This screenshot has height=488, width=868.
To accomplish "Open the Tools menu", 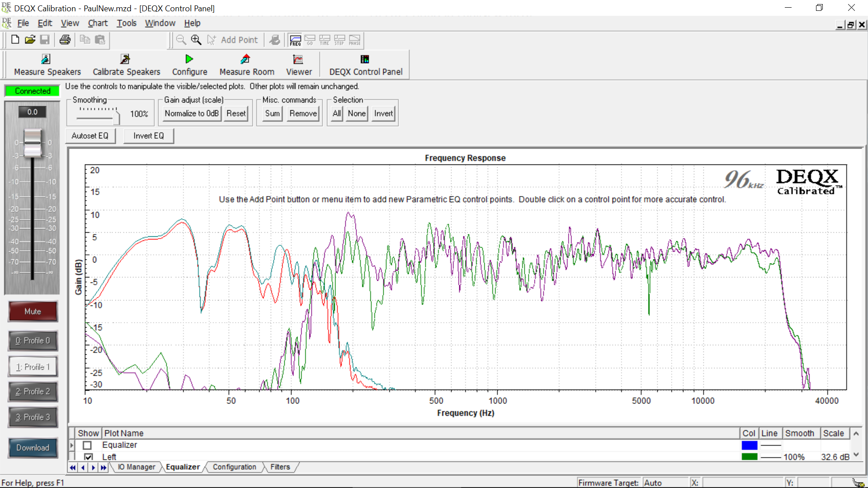I will pyautogui.click(x=127, y=23).
